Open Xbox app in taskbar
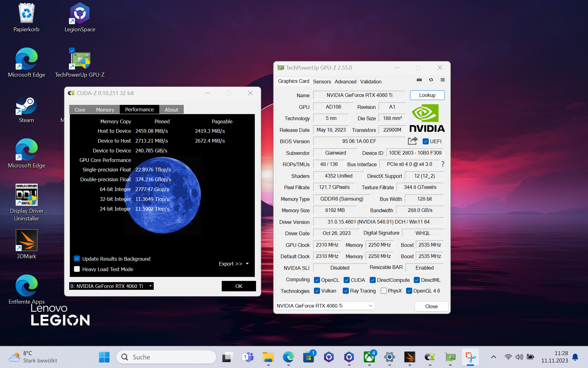The height and width of the screenshot is (368, 588). click(x=369, y=357)
